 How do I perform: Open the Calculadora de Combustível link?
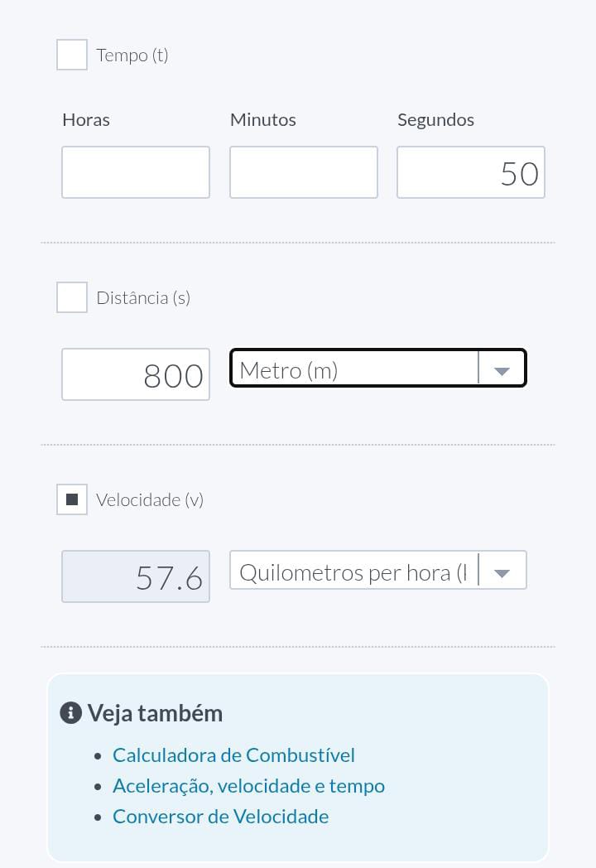(x=233, y=755)
